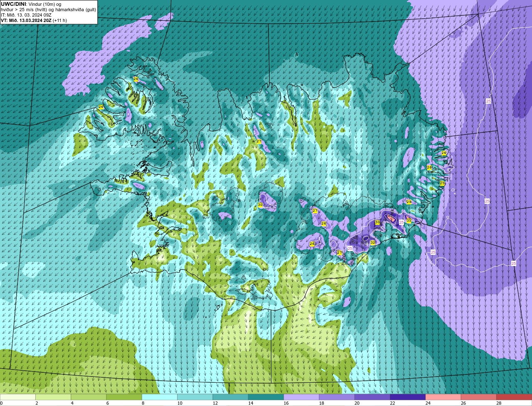Click the legend scale label '16'
Viewport: 532px width, 406px height.
[x=286, y=403]
